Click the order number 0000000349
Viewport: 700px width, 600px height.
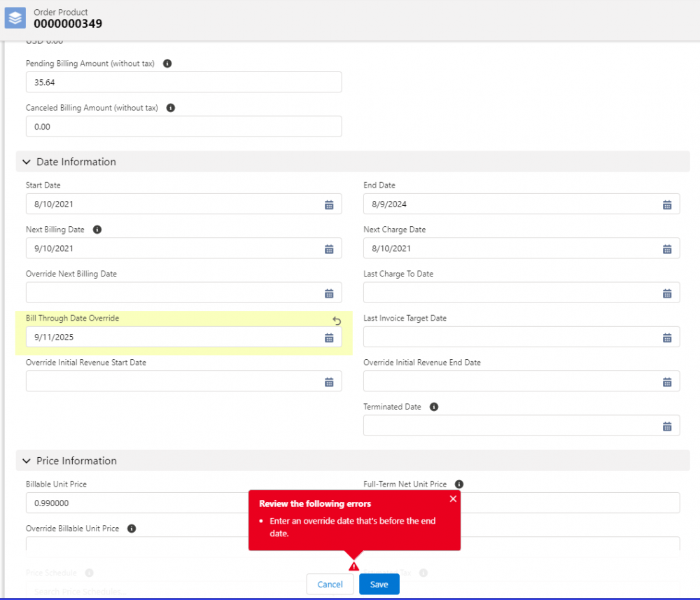pyautogui.click(x=68, y=24)
